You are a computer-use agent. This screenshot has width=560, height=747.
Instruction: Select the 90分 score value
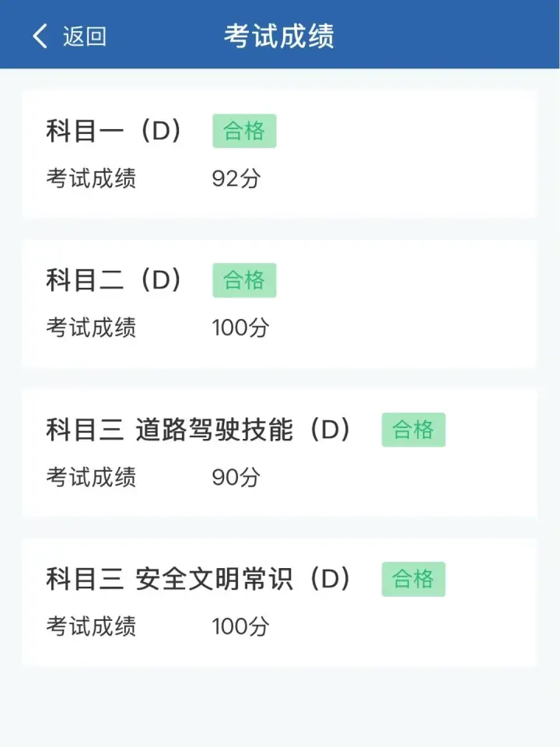point(236,477)
